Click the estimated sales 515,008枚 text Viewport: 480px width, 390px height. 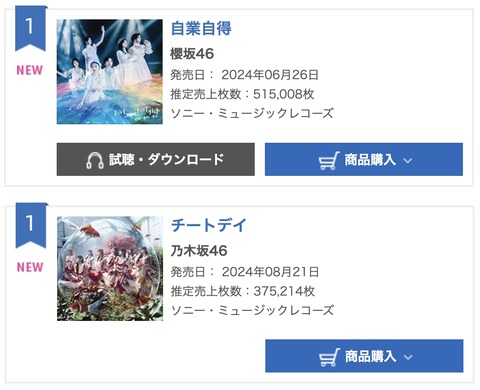(284, 94)
